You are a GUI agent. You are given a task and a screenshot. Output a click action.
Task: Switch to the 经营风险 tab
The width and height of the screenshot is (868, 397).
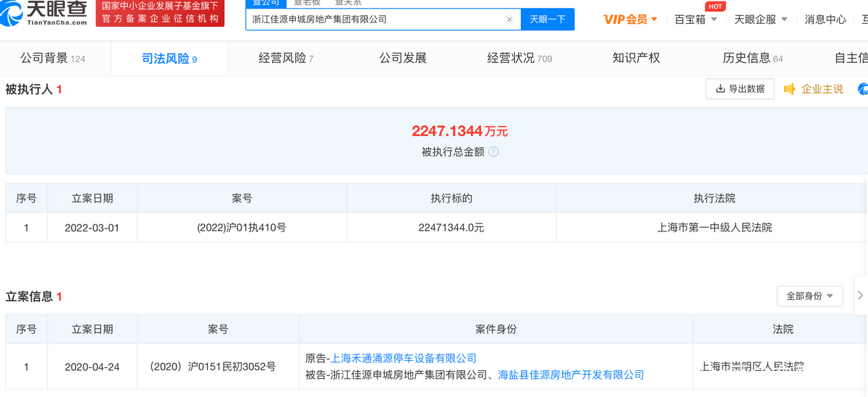(286, 59)
